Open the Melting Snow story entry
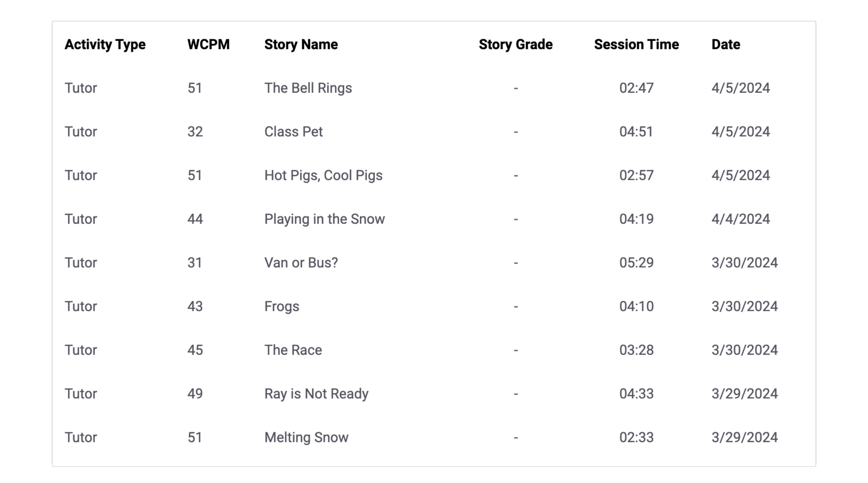Image resolution: width=868 pixels, height=483 pixels. [306, 437]
